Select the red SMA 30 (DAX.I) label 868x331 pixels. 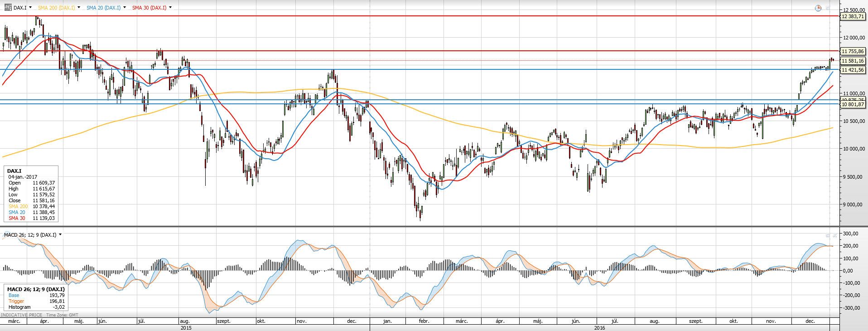(x=149, y=8)
